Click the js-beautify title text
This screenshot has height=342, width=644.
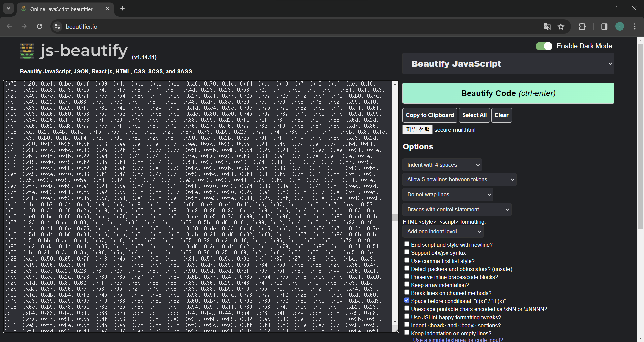[x=84, y=51]
